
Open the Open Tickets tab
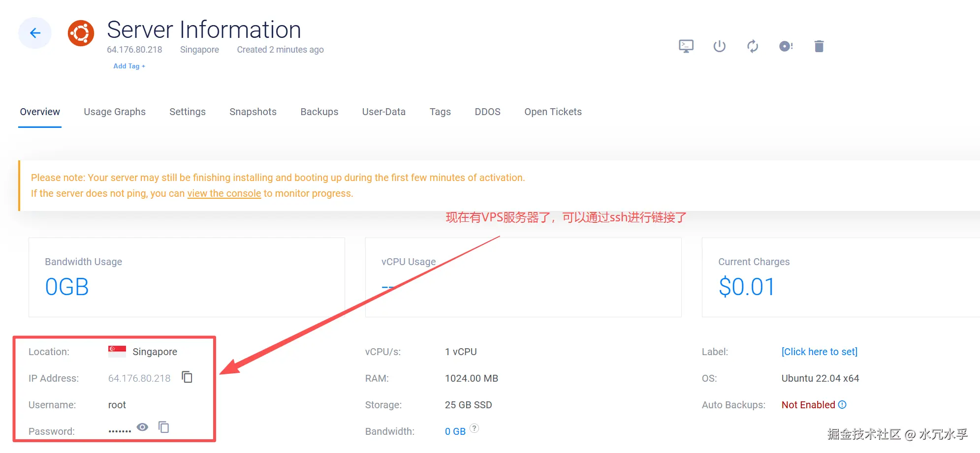click(553, 112)
